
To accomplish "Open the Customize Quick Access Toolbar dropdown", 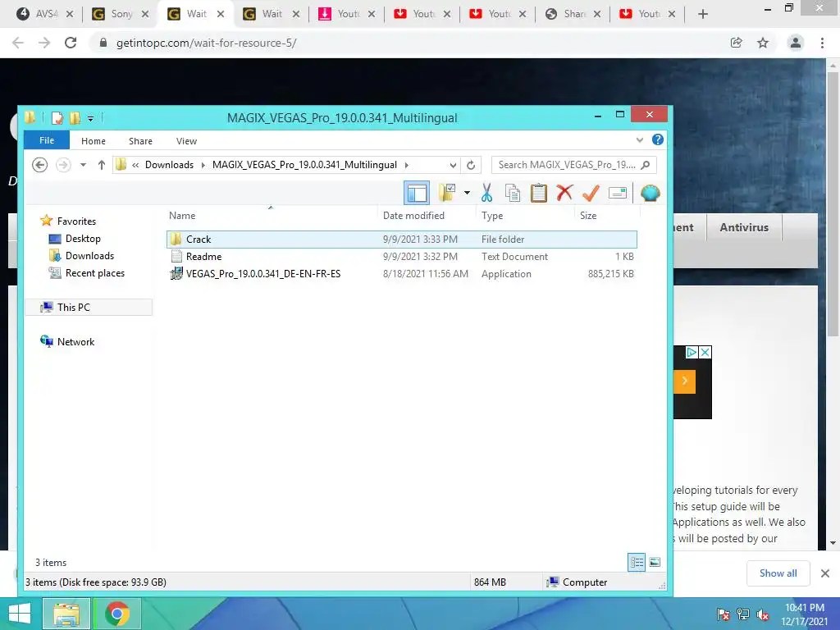I will pos(90,118).
